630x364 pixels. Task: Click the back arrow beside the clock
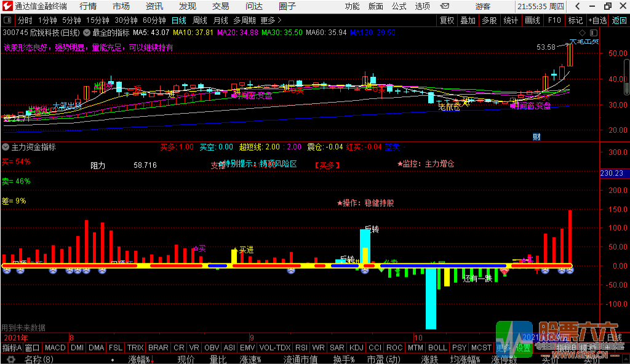point(577,6)
